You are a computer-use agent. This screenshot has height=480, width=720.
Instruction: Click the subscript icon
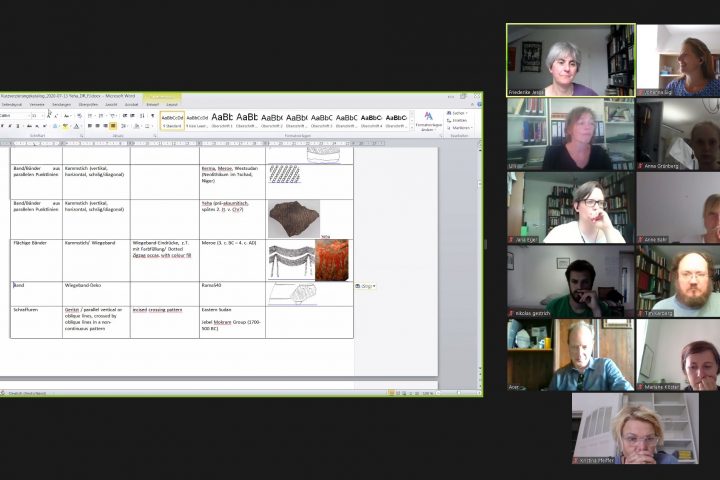pyautogui.click(x=37, y=126)
